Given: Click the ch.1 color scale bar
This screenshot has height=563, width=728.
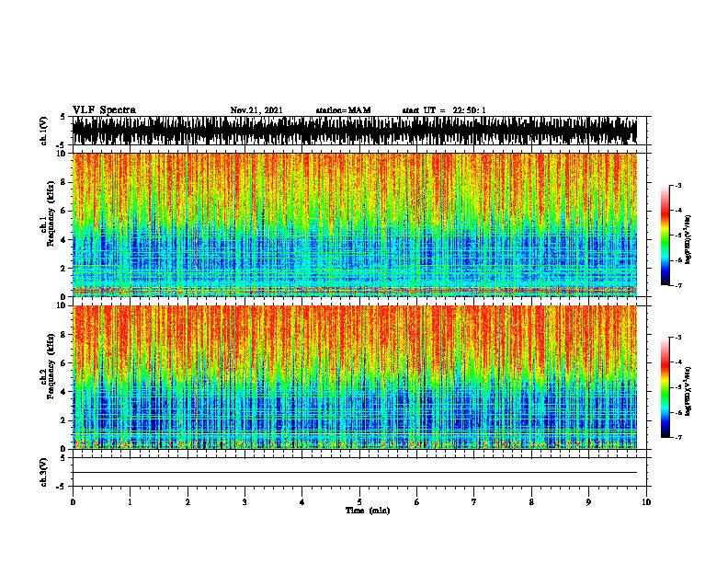Looking at the screenshot, I should tap(665, 236).
